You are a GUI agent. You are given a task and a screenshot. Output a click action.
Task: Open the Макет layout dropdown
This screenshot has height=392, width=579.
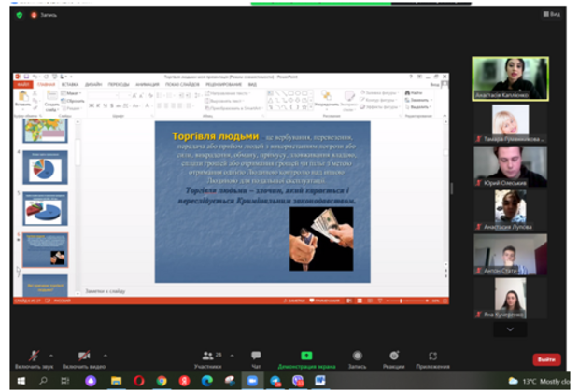[71, 93]
